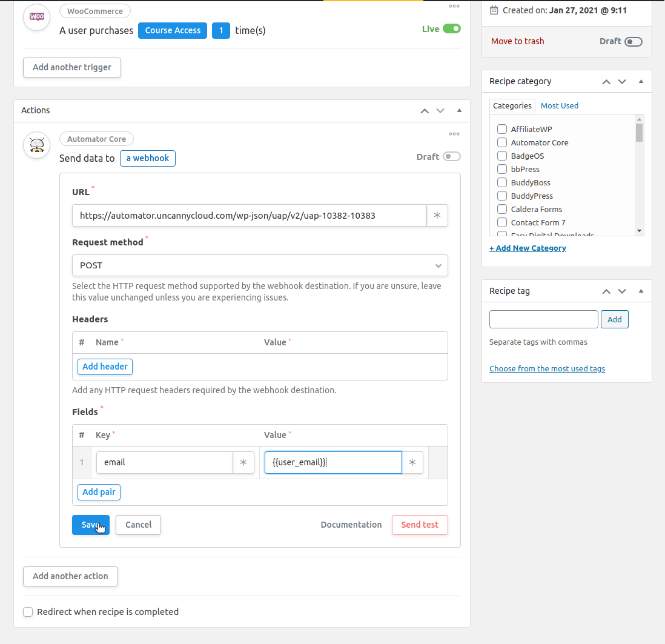Screen dimensions: 665x644
Task: Toggle the WooCommerce trigger Live switch
Action: point(452,28)
